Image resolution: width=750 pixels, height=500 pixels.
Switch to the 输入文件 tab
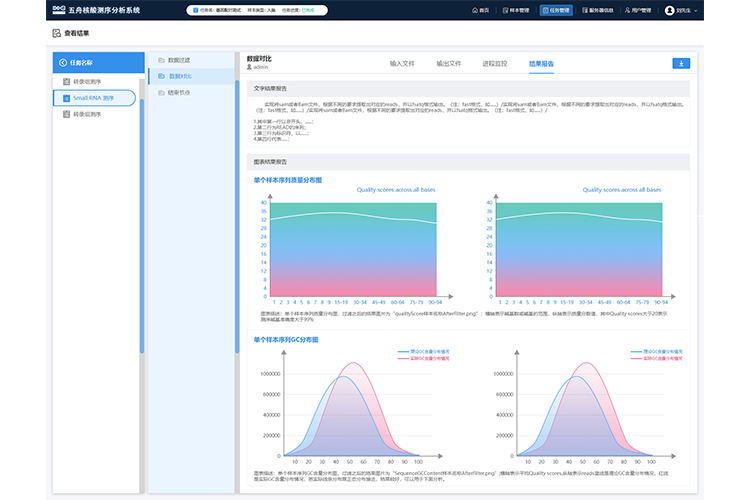(x=402, y=63)
